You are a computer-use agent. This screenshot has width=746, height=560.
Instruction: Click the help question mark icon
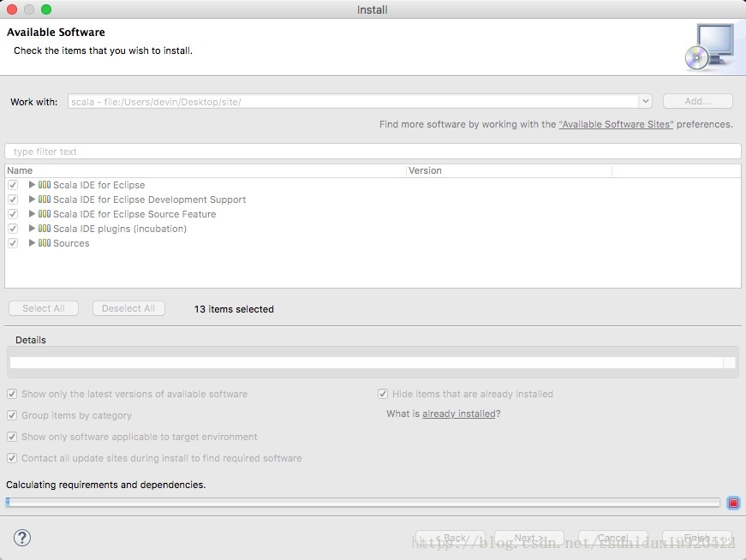pos(22,538)
